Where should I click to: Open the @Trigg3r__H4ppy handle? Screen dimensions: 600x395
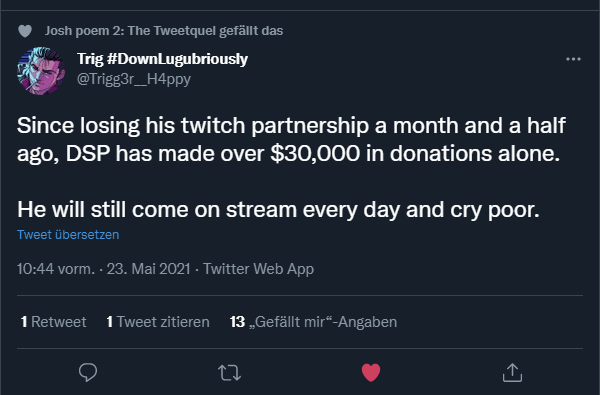click(x=134, y=79)
